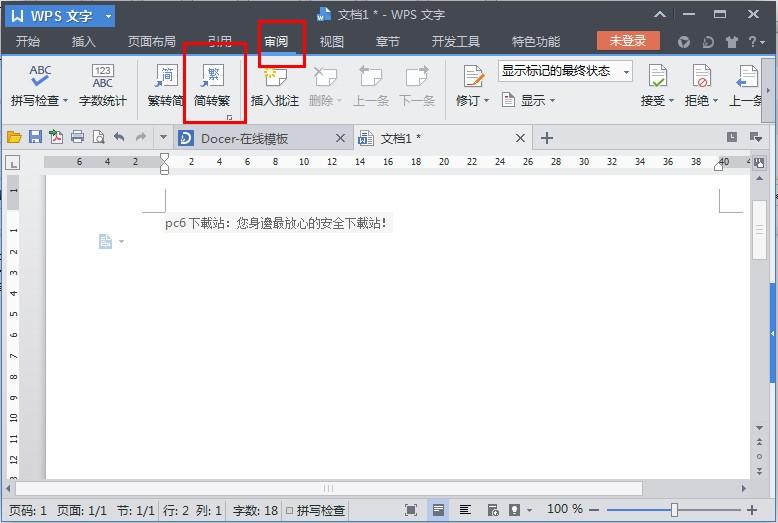
Task: Go to previous page double arrow in scrollbar
Action: pos(759,441)
